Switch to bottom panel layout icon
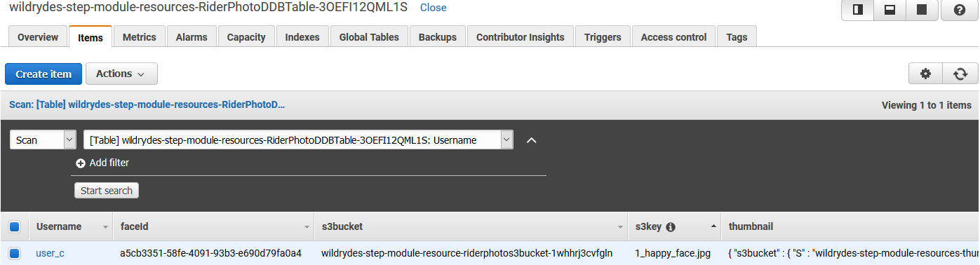The height and width of the screenshot is (265, 980). pyautogui.click(x=890, y=11)
